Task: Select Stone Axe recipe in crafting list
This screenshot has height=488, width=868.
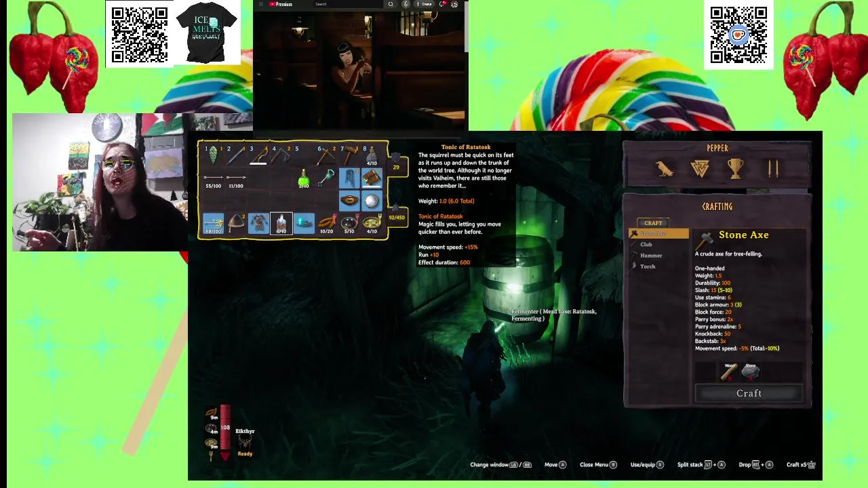Action: tap(659, 234)
